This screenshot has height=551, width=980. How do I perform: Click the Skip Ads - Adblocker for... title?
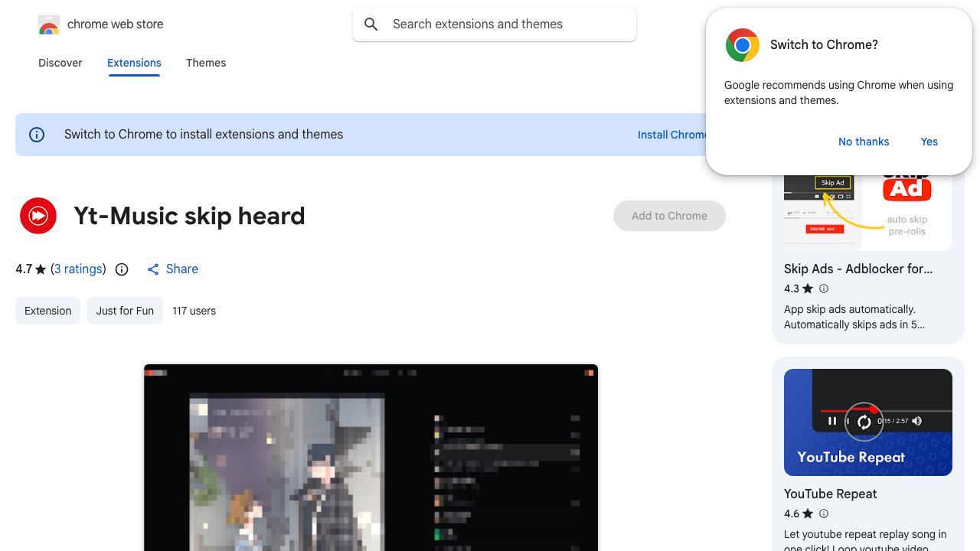858,269
